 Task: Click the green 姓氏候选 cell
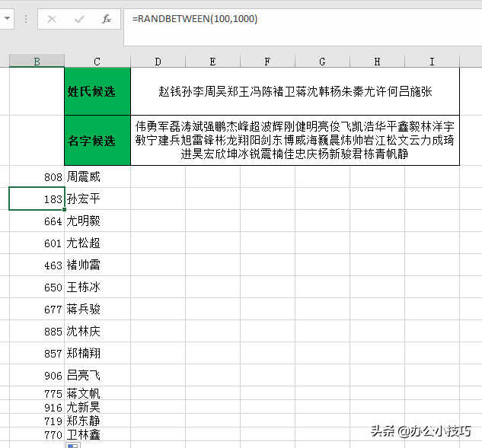coord(97,91)
